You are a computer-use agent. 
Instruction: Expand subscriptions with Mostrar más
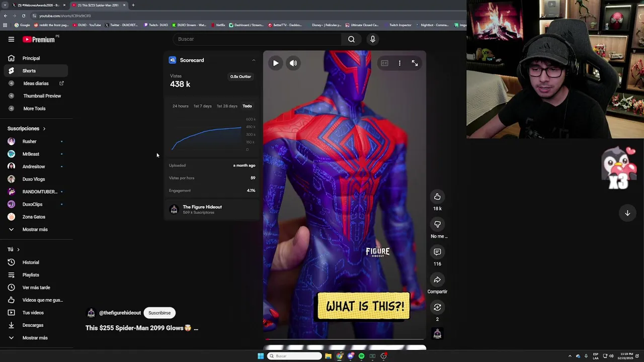pyautogui.click(x=36, y=229)
